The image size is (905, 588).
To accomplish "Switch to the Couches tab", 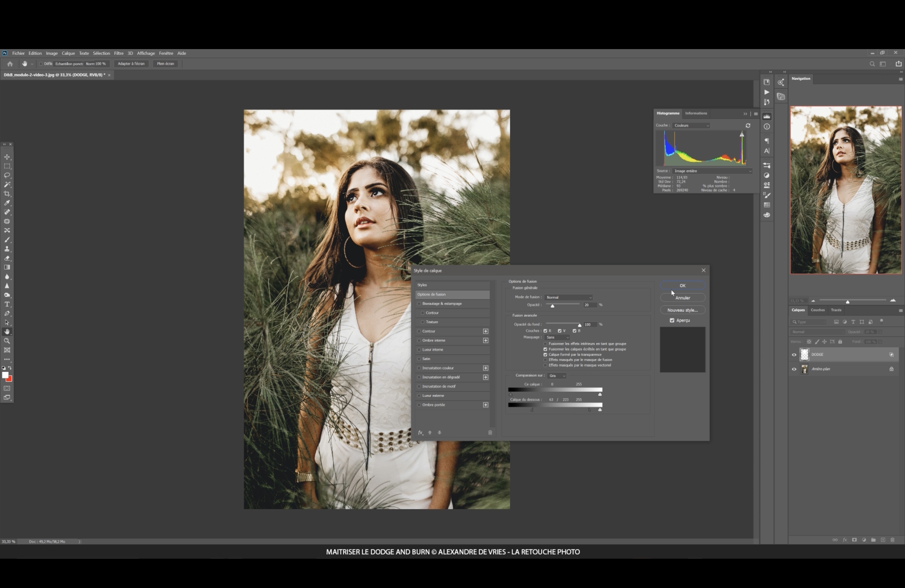I will [818, 310].
